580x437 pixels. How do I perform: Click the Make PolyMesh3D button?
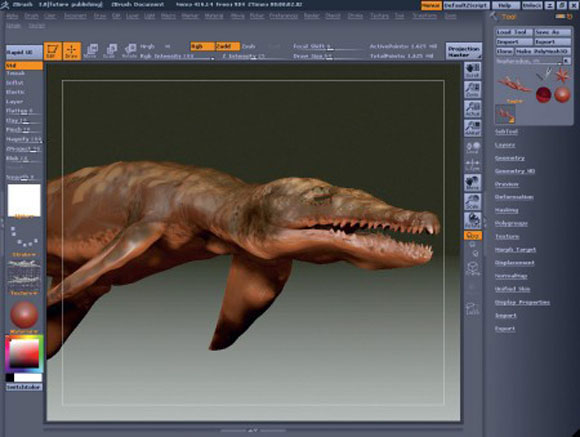[543, 51]
